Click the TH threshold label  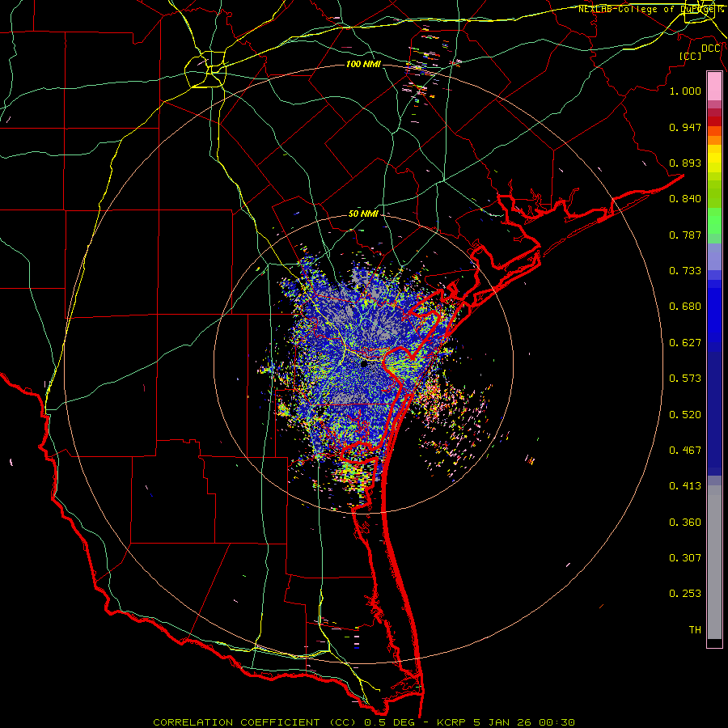(695, 630)
